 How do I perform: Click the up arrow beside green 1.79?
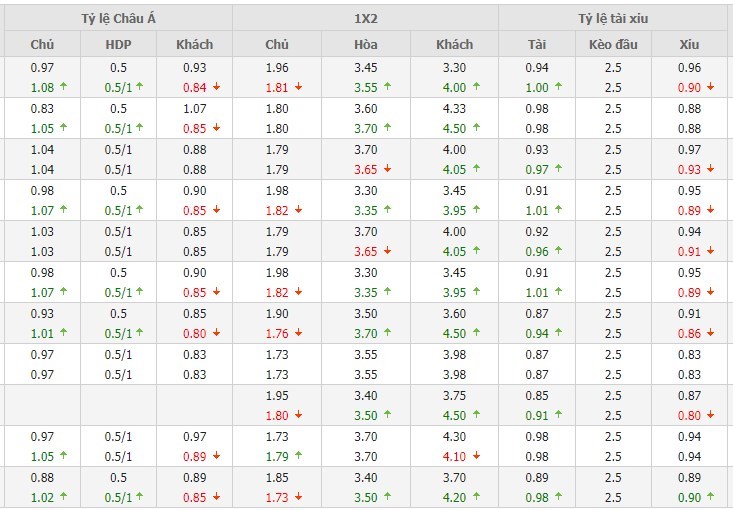pyautogui.click(x=297, y=456)
